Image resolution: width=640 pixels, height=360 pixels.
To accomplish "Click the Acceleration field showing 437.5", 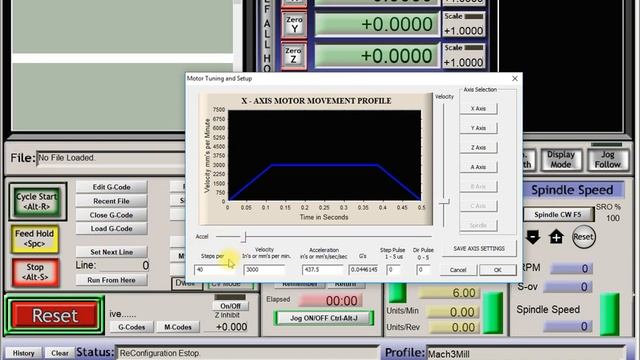I will pyautogui.click(x=323, y=270).
